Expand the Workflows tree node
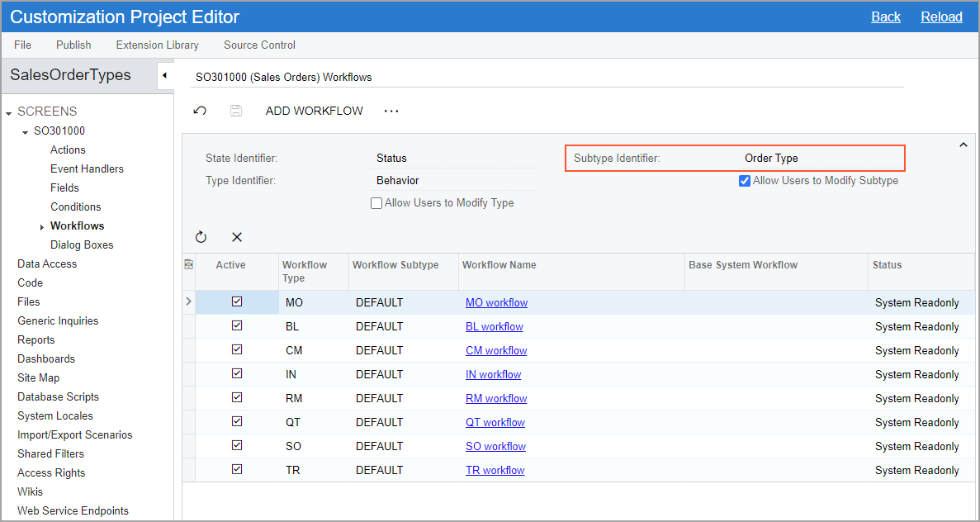Screen dimensions: 980x522 42,227
